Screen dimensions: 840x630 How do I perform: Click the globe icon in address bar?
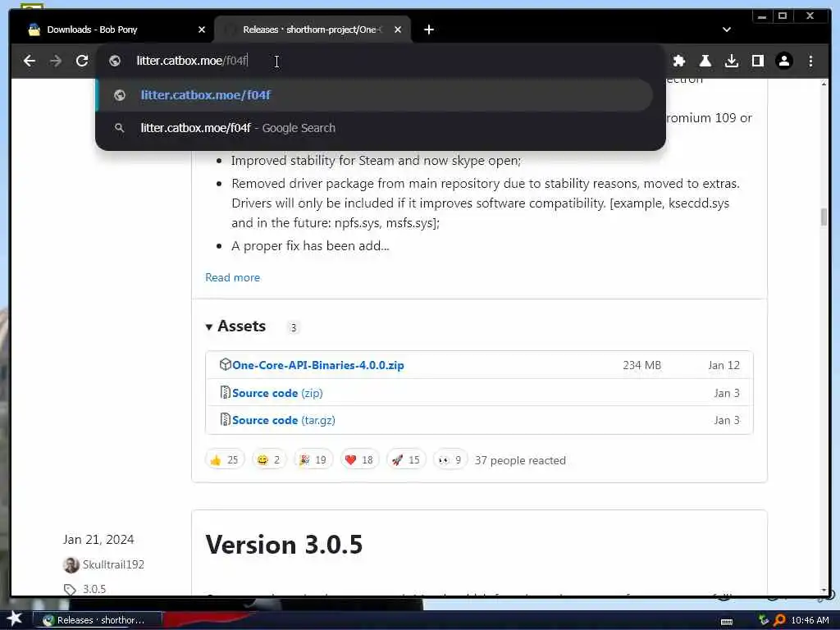pos(115,61)
